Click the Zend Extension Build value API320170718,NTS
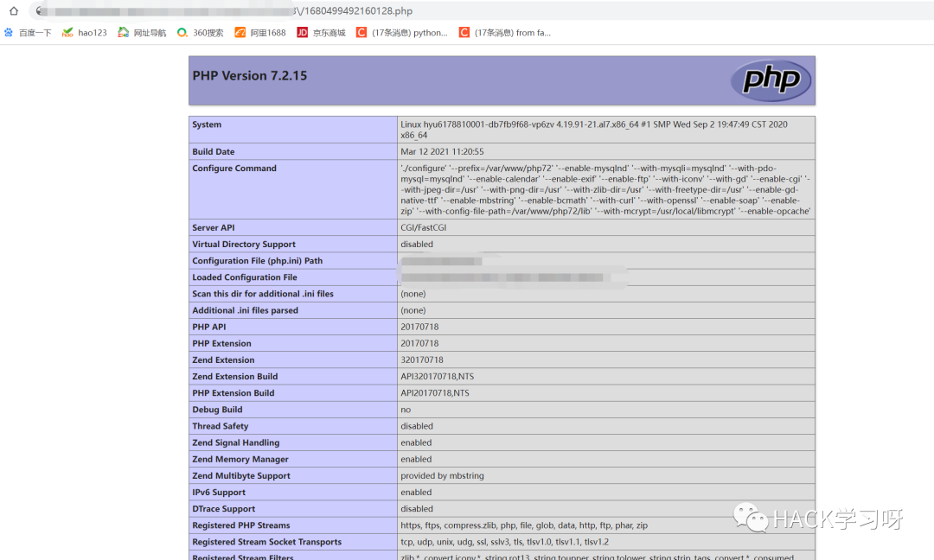Screen dimensions: 934x560 click(x=438, y=377)
